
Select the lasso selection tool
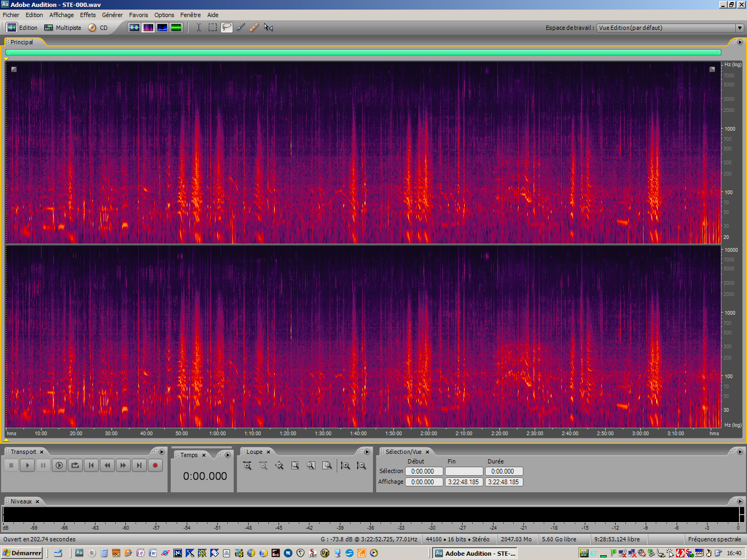226,27
